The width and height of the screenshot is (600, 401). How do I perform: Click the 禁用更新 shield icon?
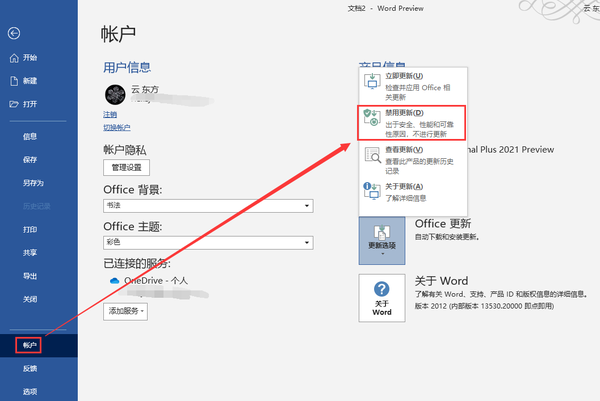tap(372, 117)
